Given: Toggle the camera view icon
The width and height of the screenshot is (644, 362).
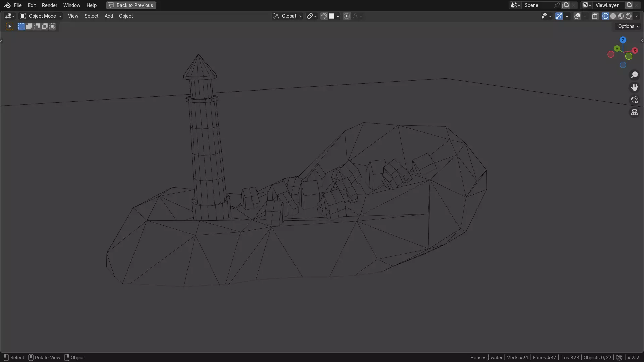Looking at the screenshot, I should click(x=634, y=100).
